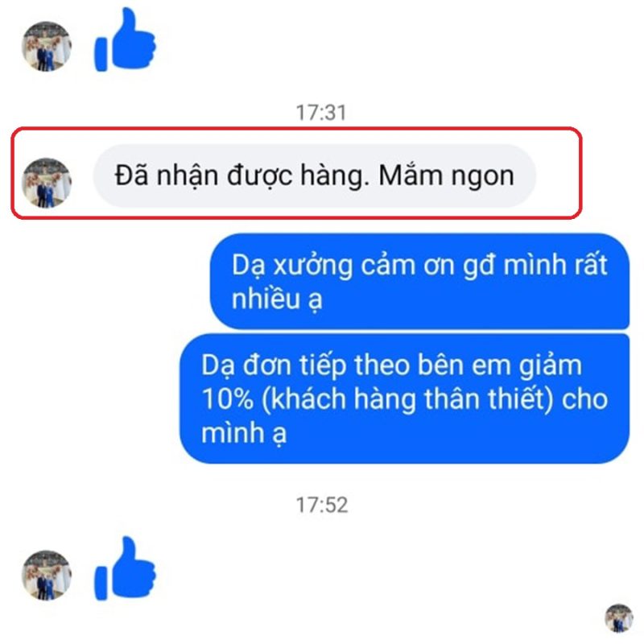The width and height of the screenshot is (644, 644).
Task: Click the words "Mắm ngon" in gray bubble
Action: click(x=446, y=175)
